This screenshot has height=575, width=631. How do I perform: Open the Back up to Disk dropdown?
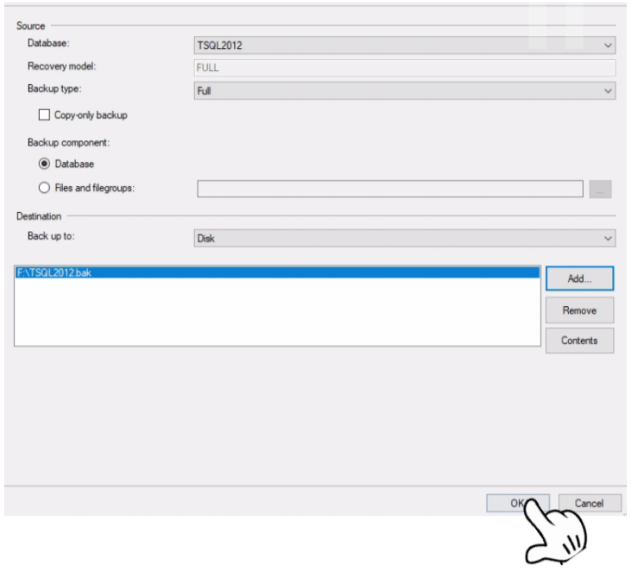[x=404, y=238]
